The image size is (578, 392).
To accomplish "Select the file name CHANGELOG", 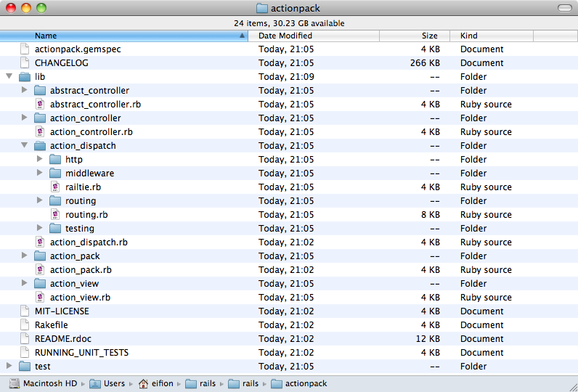I will point(62,63).
